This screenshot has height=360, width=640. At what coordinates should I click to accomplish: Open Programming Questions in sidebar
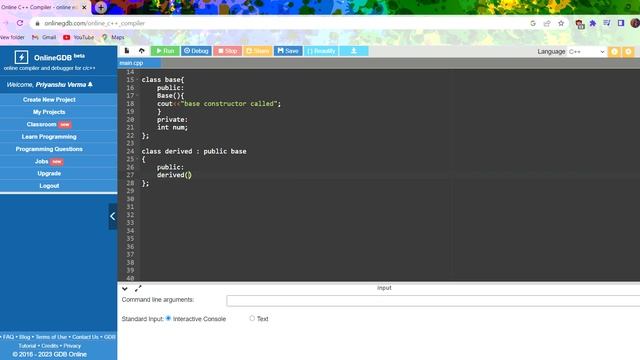(49, 149)
